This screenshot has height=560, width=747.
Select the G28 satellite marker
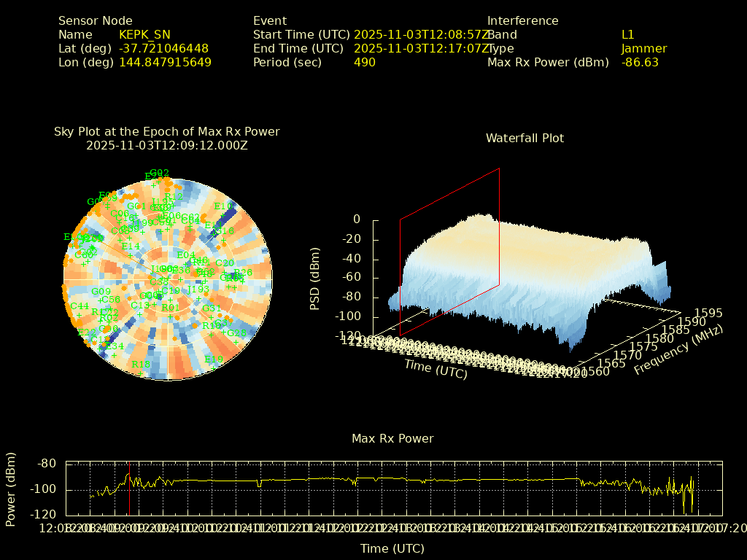coord(237,333)
